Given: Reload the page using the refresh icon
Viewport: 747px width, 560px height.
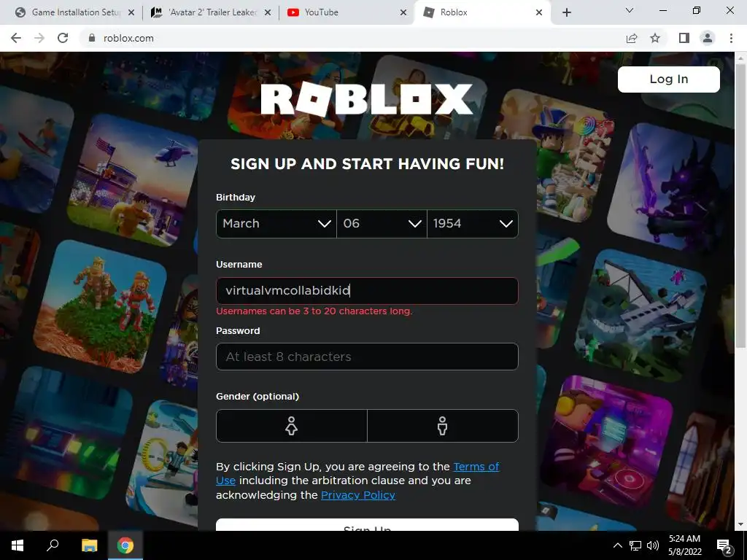Looking at the screenshot, I should (63, 38).
